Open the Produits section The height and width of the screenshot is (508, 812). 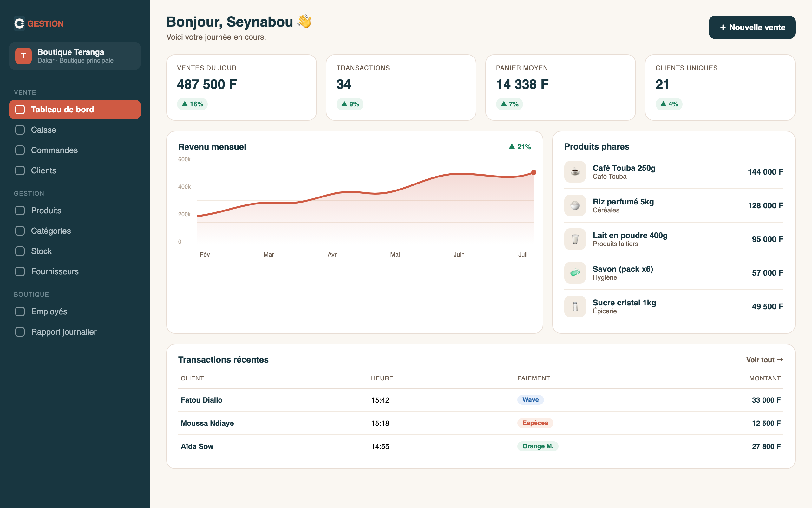[x=75, y=211]
